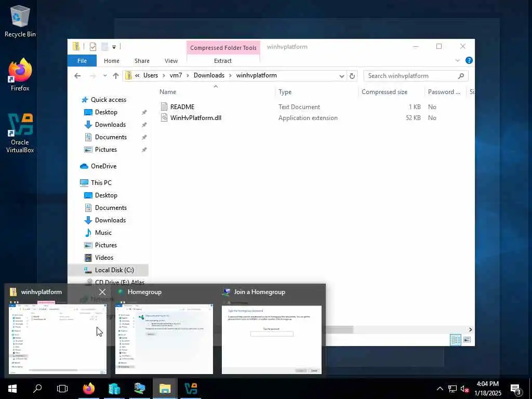
Task: Switch to the Details view layout icon
Action: (x=455, y=340)
